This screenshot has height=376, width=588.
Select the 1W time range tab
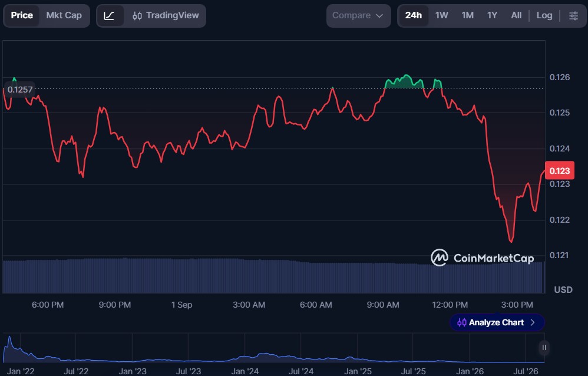pyautogui.click(x=441, y=15)
